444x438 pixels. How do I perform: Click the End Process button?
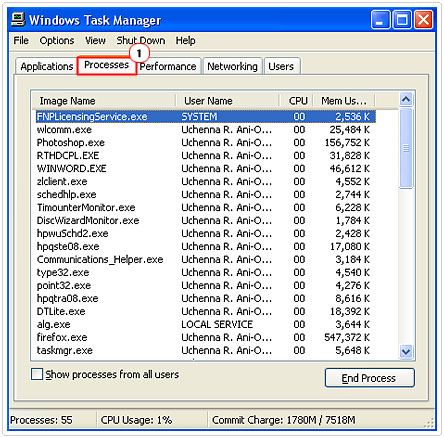click(x=369, y=378)
